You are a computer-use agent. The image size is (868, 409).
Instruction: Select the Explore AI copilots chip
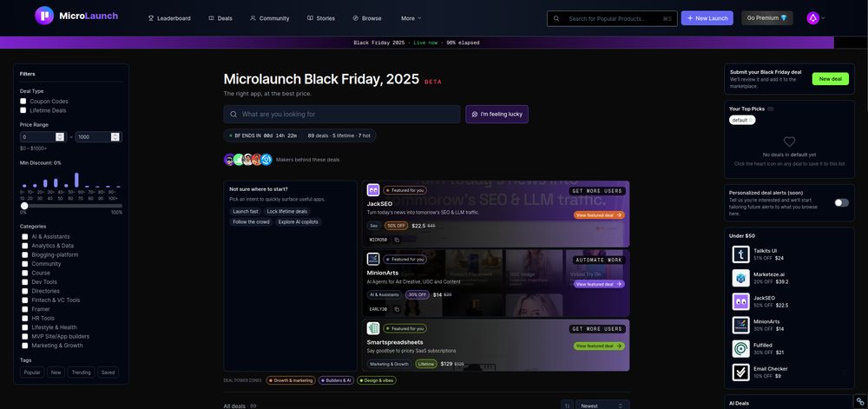pos(298,222)
